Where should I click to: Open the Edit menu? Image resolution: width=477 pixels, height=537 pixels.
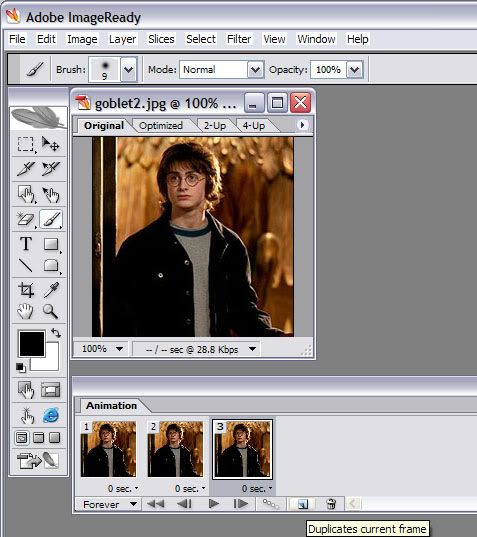[46, 39]
